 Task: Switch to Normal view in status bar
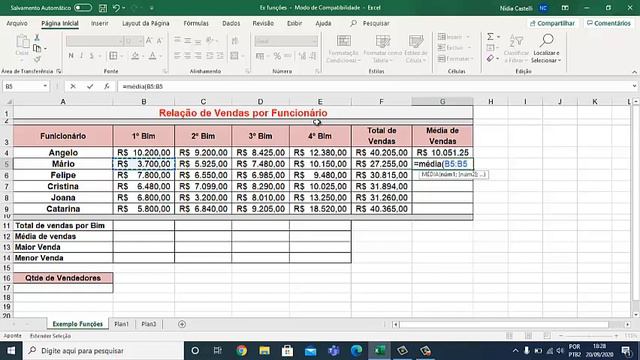[509, 336]
